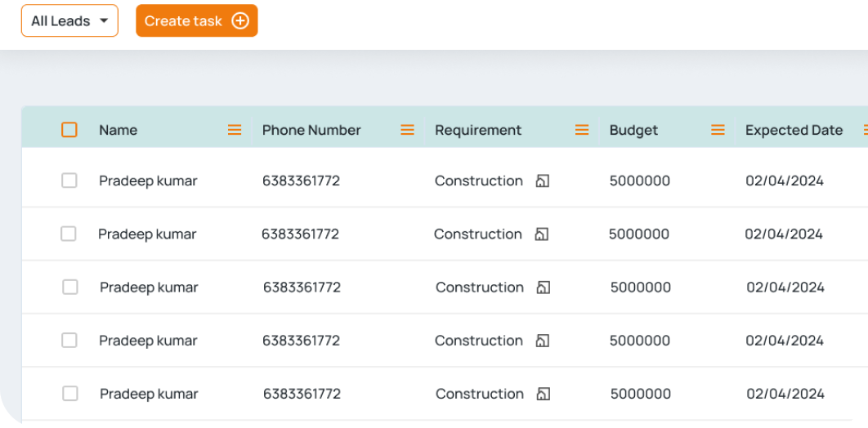
Task: Open the Phone Number column menu icon
Action: [x=407, y=130]
